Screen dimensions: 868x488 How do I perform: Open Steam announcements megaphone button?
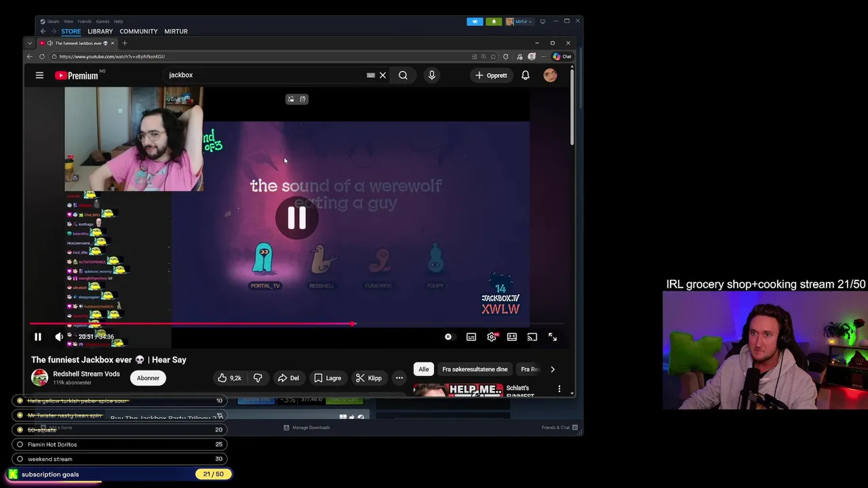click(x=475, y=22)
